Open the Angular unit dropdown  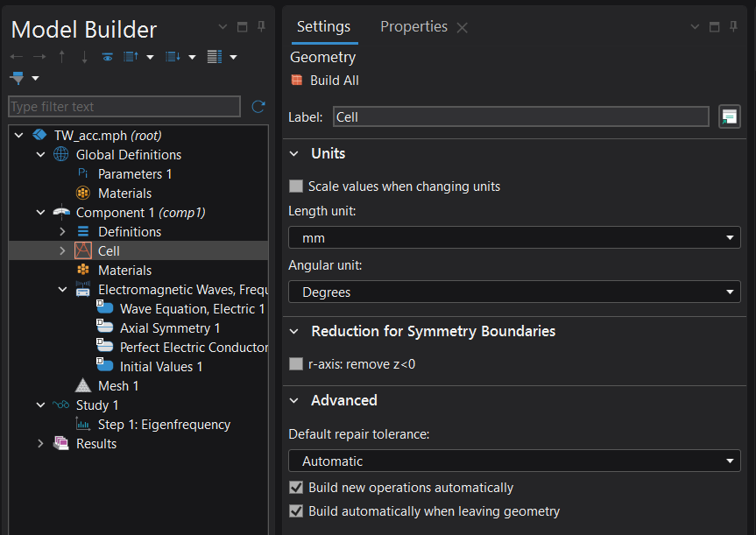pos(514,292)
